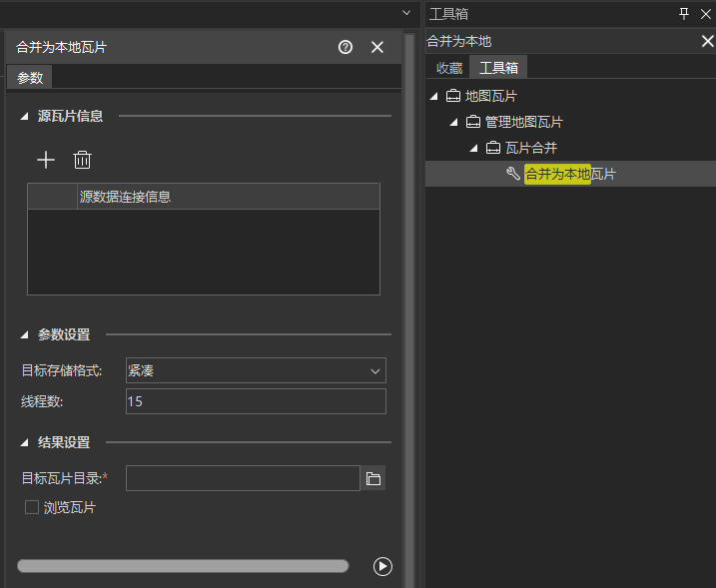Open help for 合并为本地瓦片 dialog
The image size is (716, 588).
click(346, 47)
